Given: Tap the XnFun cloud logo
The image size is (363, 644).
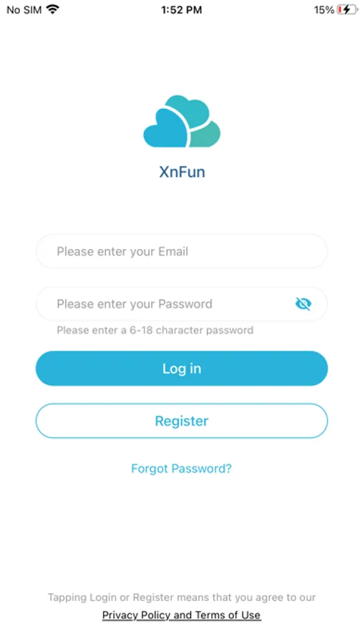Looking at the screenshot, I should [x=182, y=121].
